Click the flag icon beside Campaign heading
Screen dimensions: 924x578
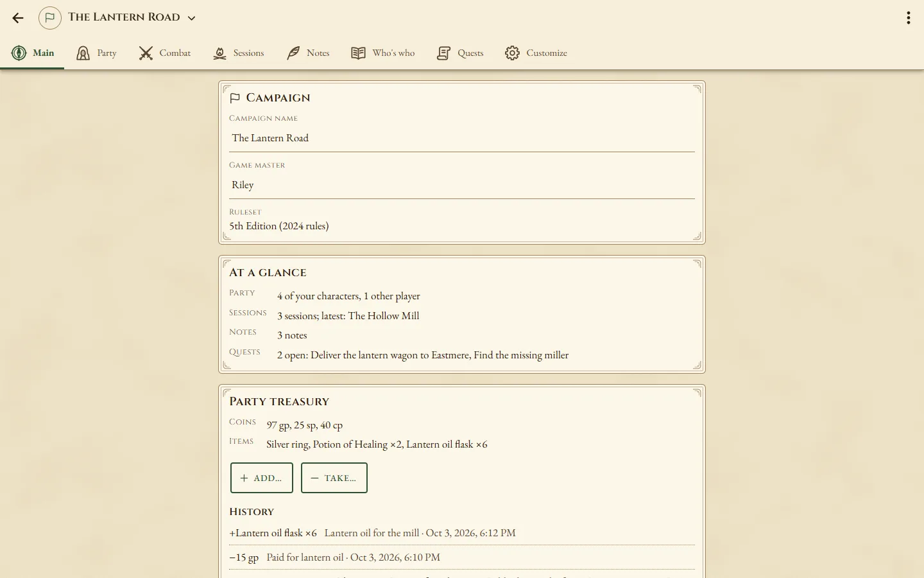pos(235,98)
